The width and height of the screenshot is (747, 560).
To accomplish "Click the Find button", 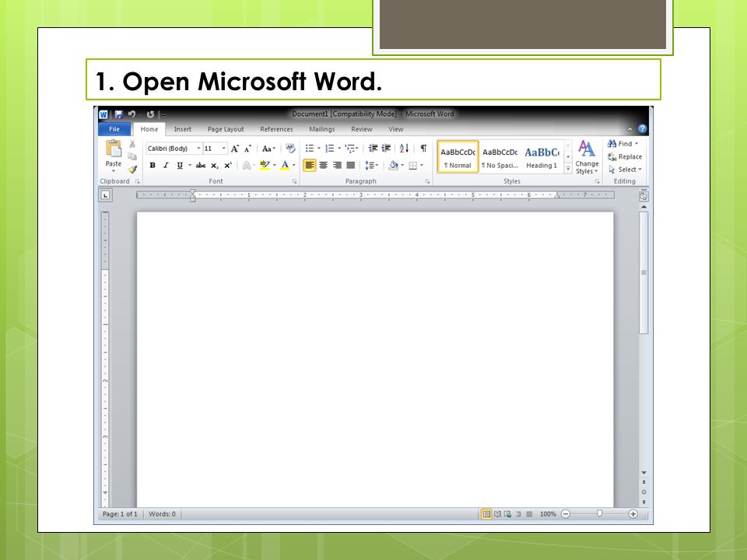I will [x=623, y=143].
